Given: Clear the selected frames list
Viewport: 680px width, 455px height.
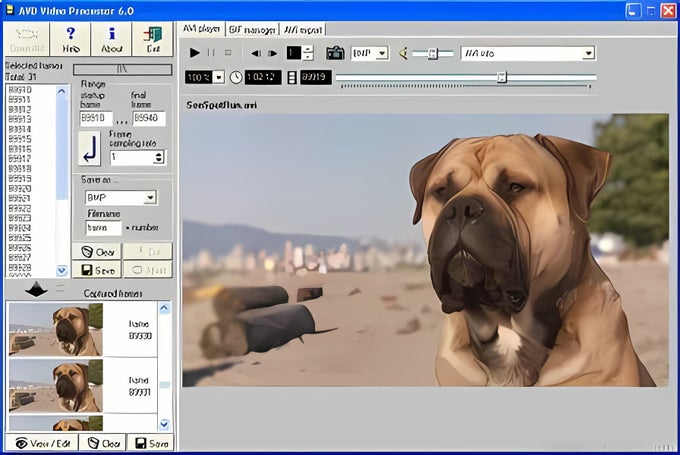Looking at the screenshot, I should click(x=97, y=252).
